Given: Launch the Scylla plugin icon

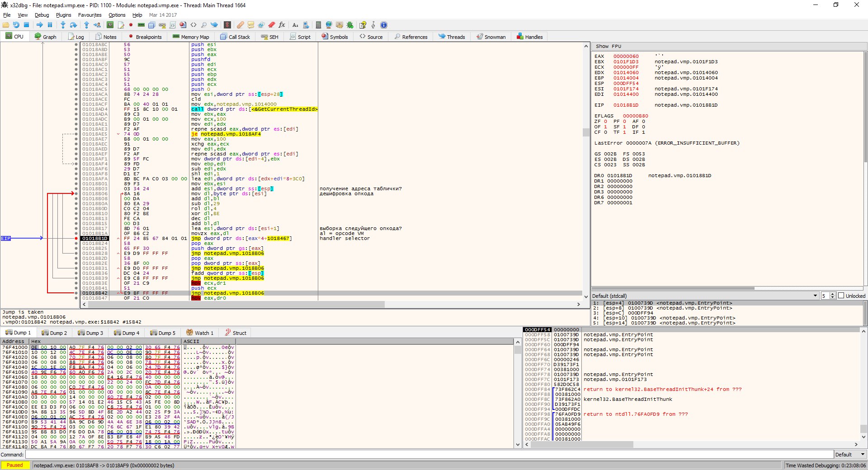Looking at the screenshot, I should pos(227,25).
